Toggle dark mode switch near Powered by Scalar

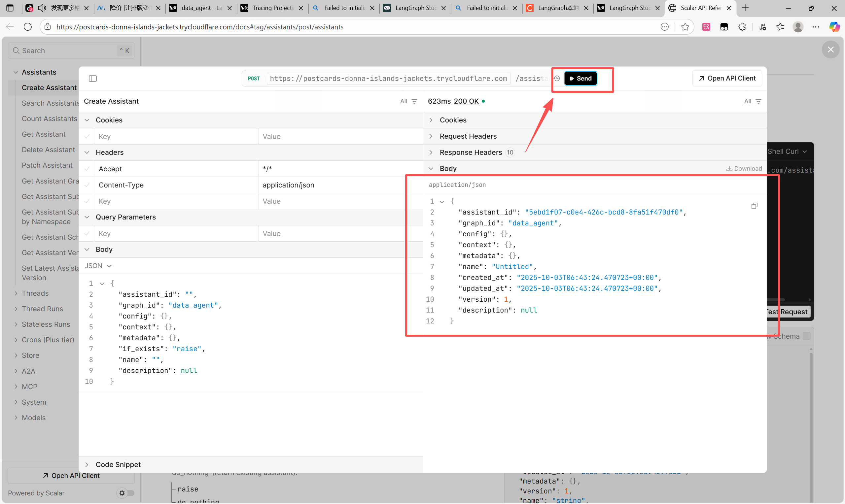126,493
